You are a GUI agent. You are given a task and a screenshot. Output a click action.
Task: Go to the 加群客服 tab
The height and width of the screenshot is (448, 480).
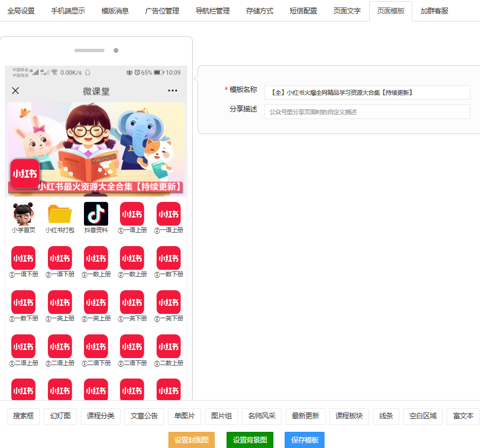click(434, 11)
